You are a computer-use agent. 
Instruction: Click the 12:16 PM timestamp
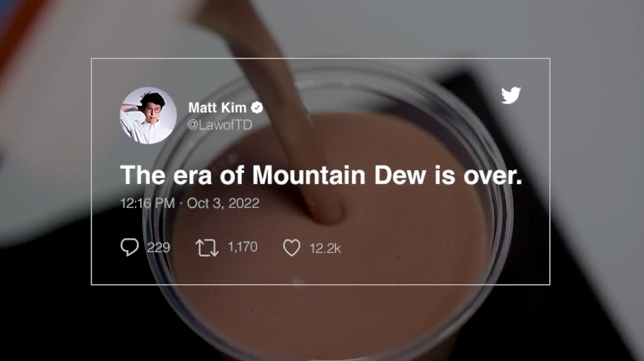click(148, 203)
